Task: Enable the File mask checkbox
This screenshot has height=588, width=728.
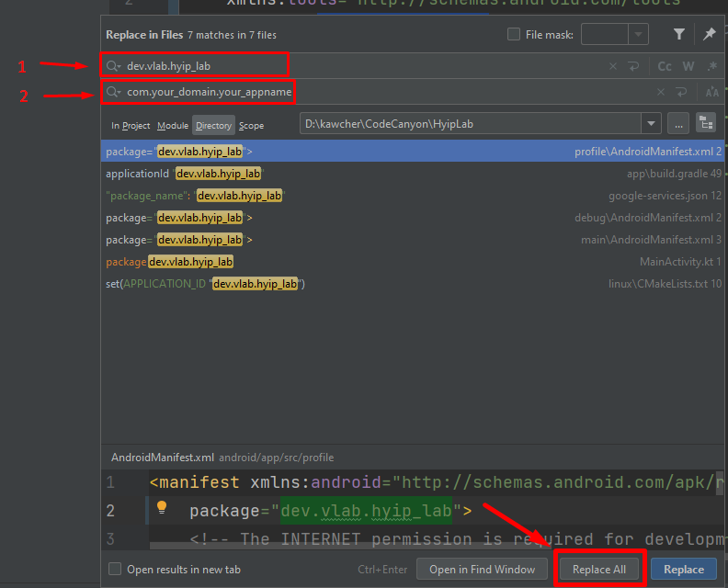Action: point(514,35)
